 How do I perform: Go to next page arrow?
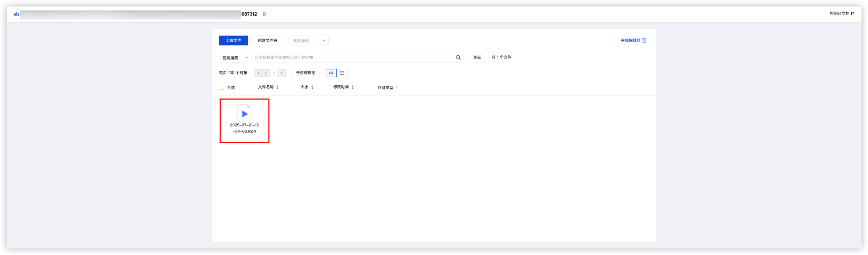(x=282, y=73)
